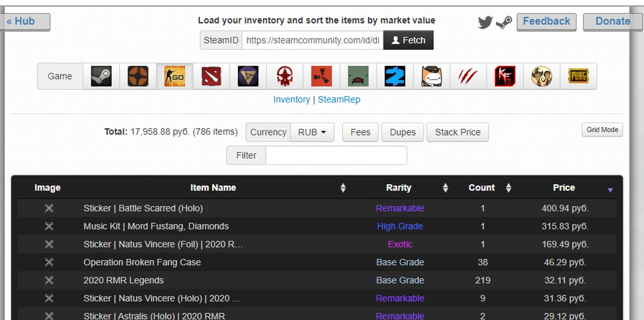The image size is (644, 320).
Task: Go back with the « Hub button
Action: tap(25, 21)
